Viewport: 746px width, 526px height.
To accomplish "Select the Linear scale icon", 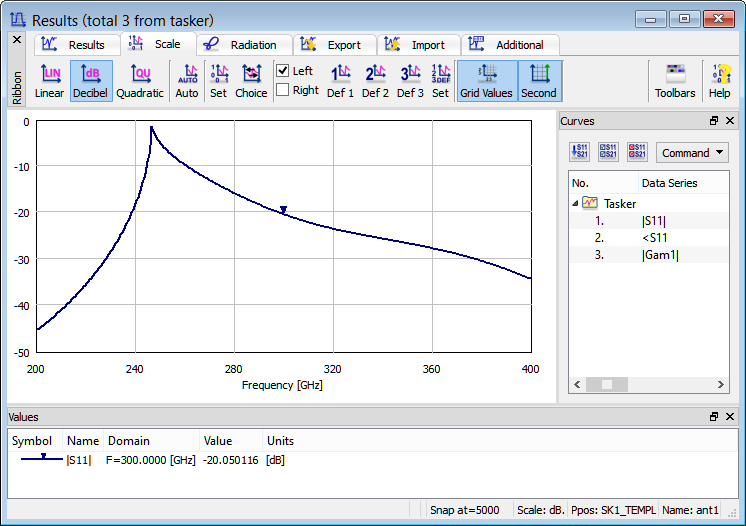I will coord(49,80).
